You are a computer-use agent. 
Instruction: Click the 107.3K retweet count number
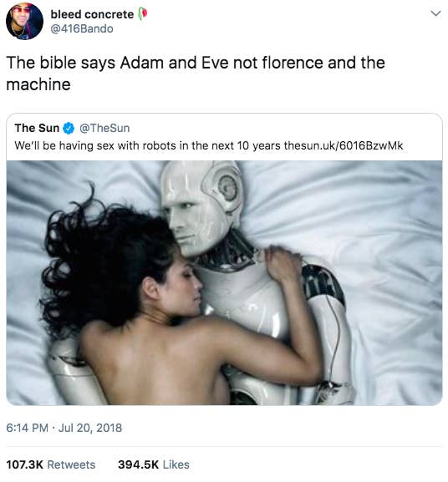pyautogui.click(x=24, y=464)
